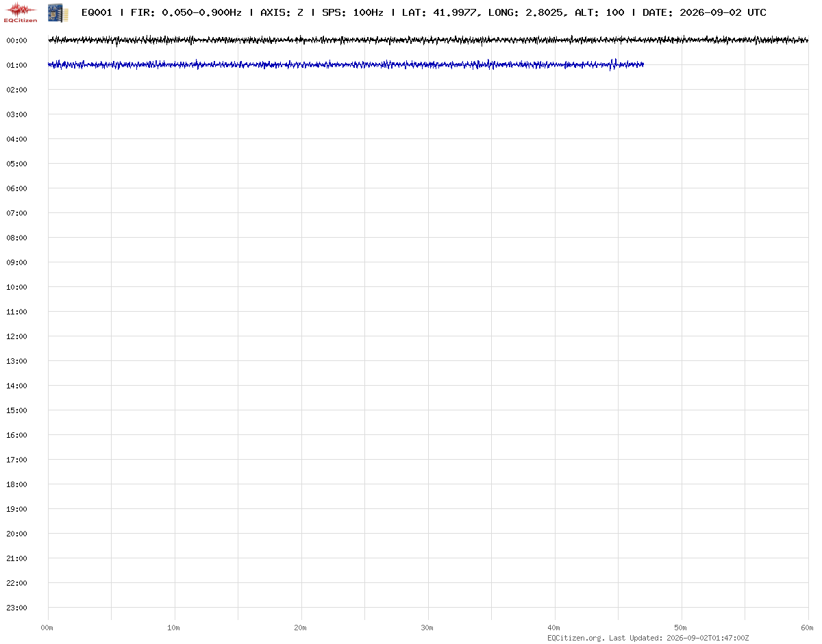
Task: Click the blue circuit board device icon
Action: (58, 12)
